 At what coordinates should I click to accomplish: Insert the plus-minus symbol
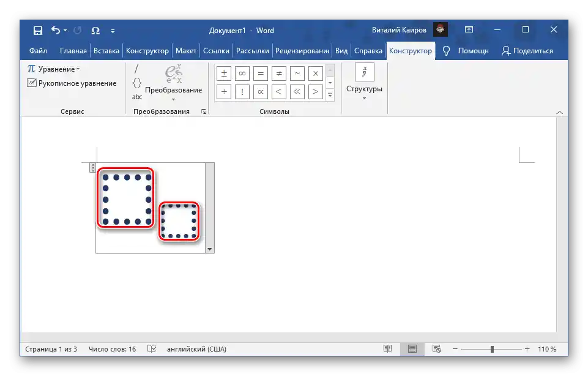point(224,73)
